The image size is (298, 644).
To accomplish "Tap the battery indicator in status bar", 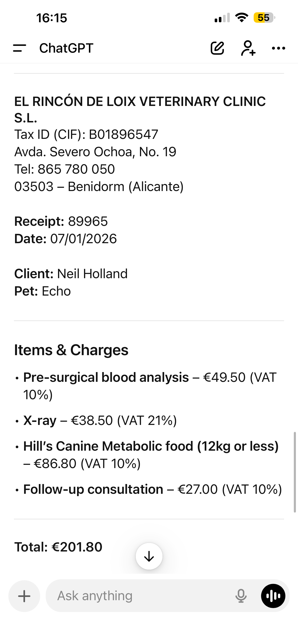I will point(264,18).
